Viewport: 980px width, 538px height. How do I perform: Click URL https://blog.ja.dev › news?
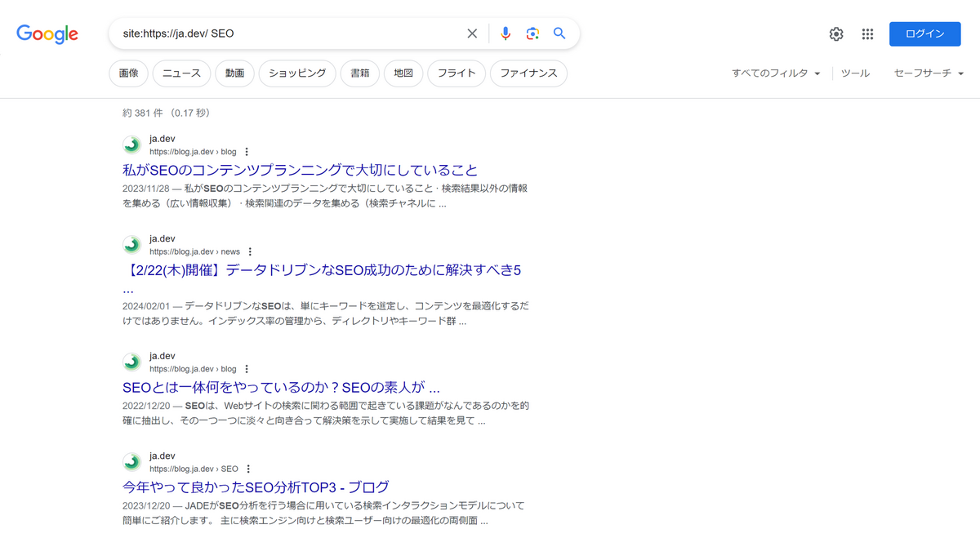click(194, 251)
